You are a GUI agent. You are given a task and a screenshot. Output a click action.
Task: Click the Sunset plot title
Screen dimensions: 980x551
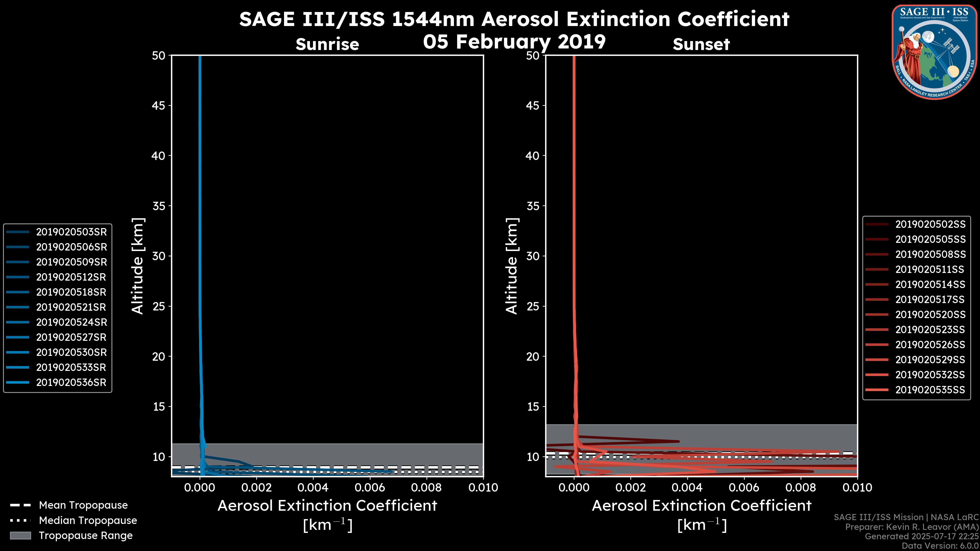(x=701, y=44)
